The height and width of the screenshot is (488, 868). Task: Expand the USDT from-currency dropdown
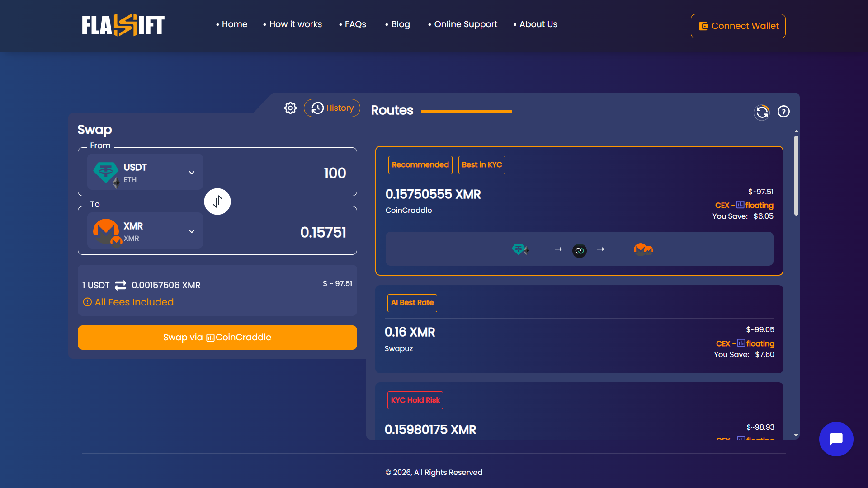coord(192,173)
